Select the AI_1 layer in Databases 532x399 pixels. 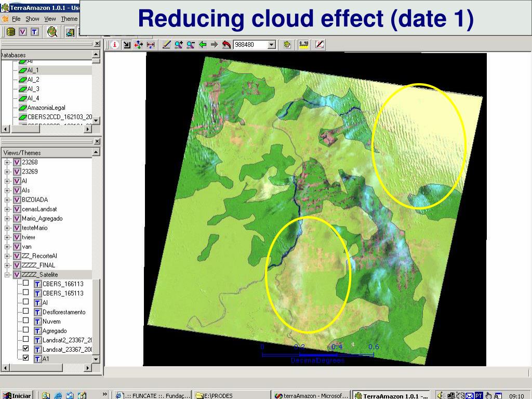33,70
